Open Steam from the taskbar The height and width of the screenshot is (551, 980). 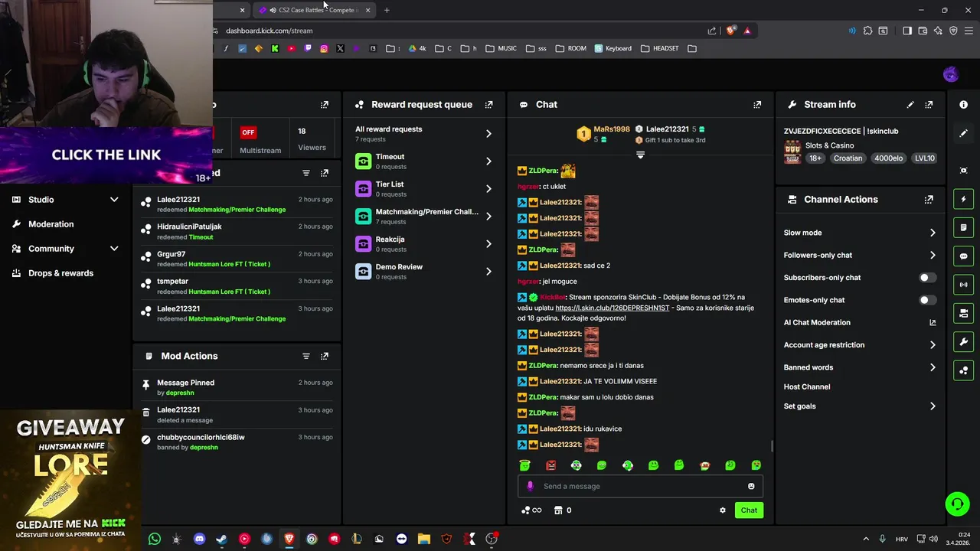point(221,539)
